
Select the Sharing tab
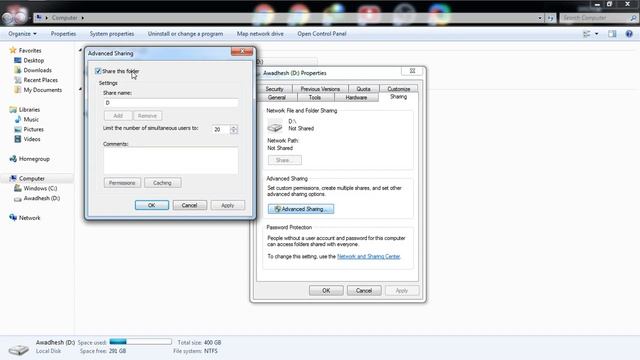[x=398, y=97]
